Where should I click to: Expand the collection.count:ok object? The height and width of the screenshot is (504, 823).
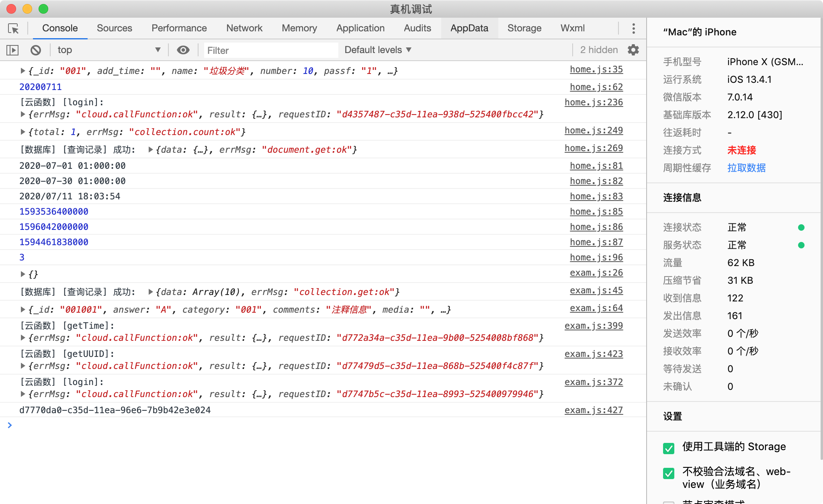(x=23, y=132)
